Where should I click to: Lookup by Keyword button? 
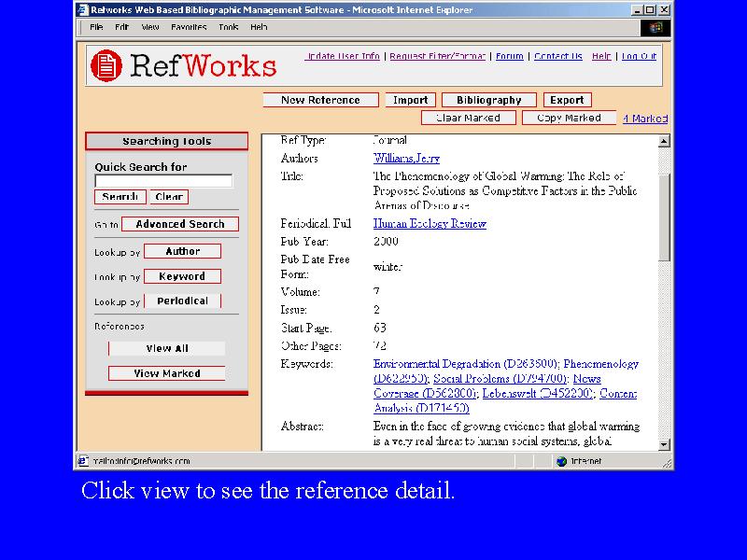[182, 276]
